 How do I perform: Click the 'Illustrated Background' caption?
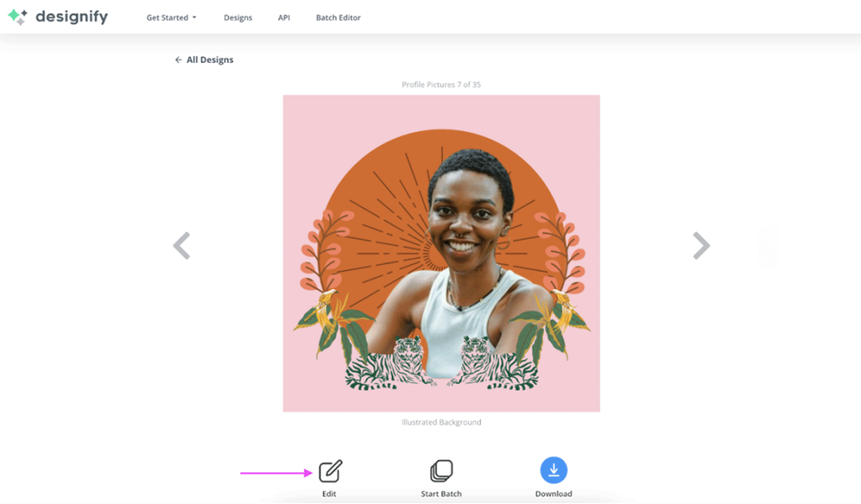pos(441,423)
